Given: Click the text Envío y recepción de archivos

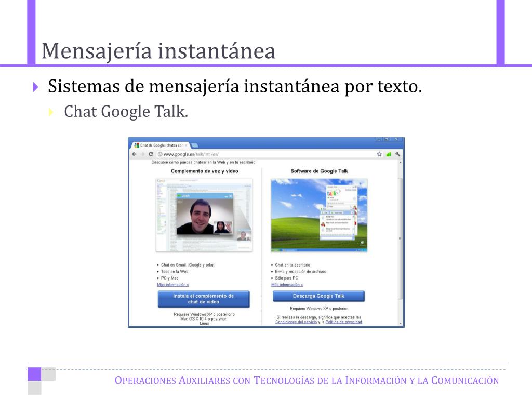Looking at the screenshot, I should point(301,271).
